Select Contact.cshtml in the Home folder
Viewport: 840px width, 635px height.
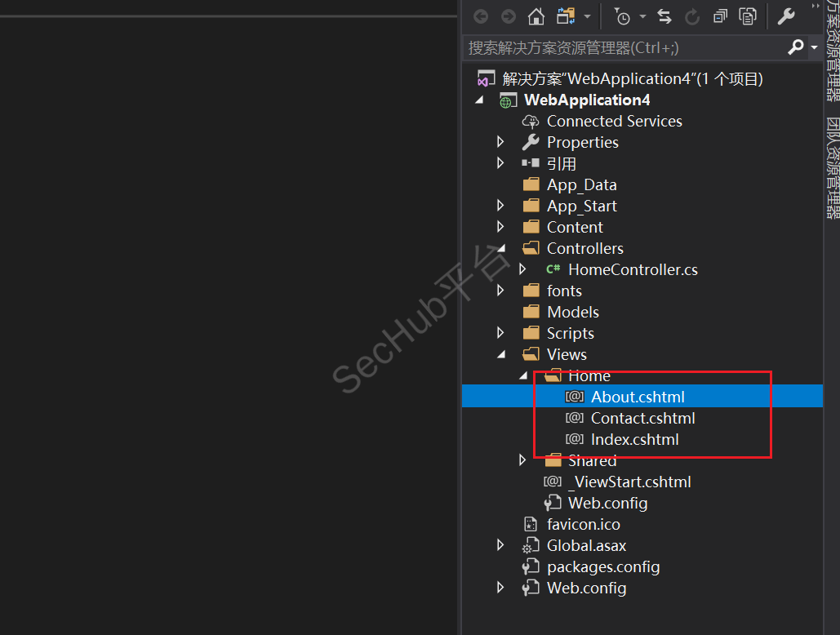tap(642, 418)
